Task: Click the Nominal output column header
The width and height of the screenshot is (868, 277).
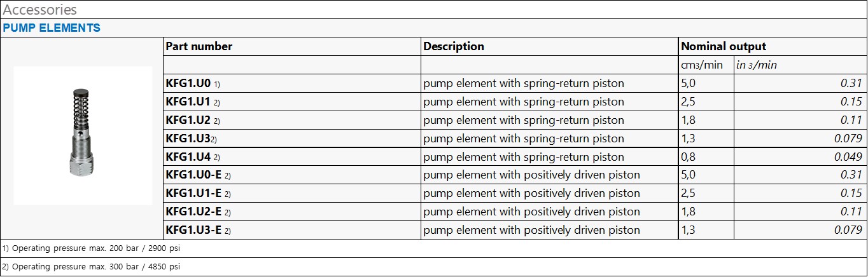Action: click(x=723, y=46)
